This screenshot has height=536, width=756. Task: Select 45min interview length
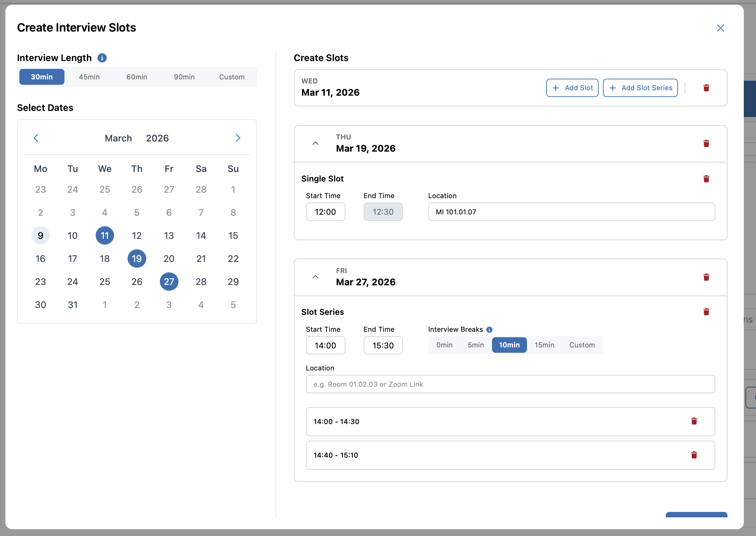tap(89, 77)
